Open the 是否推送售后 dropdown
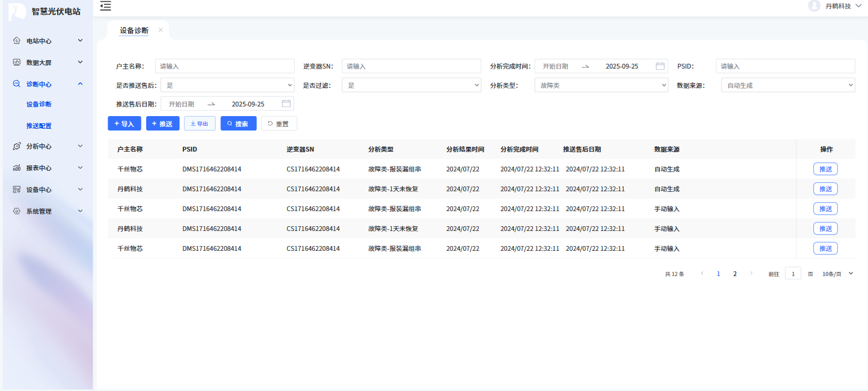This screenshot has width=868, height=391. pyautogui.click(x=227, y=85)
